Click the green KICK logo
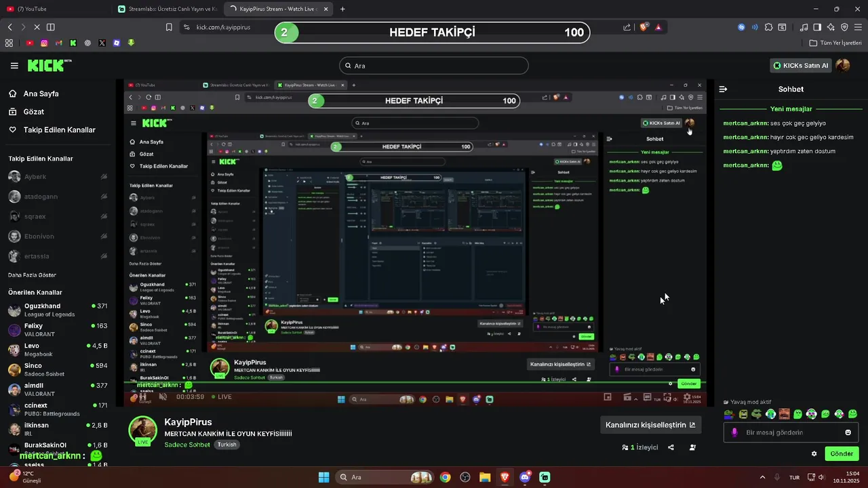 (x=49, y=65)
